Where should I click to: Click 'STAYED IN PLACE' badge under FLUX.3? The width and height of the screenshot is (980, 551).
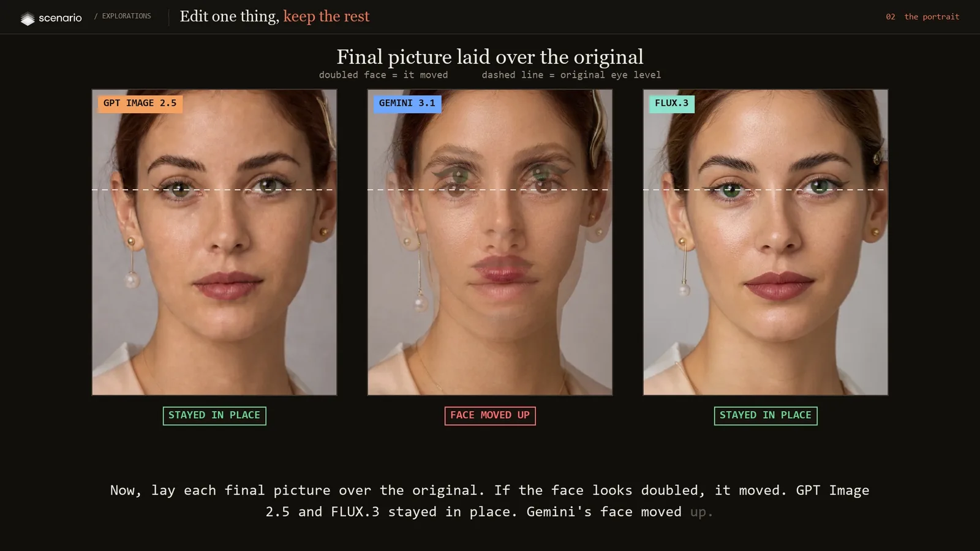(766, 416)
